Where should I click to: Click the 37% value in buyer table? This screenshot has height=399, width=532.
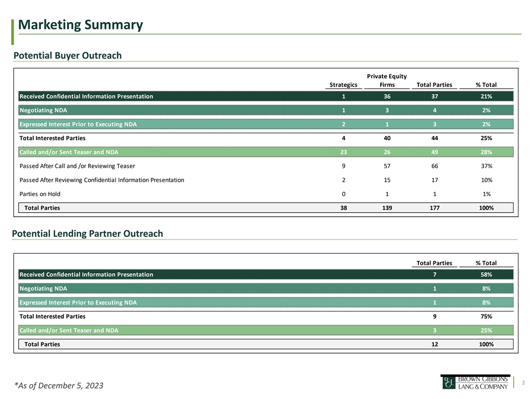[486, 166]
